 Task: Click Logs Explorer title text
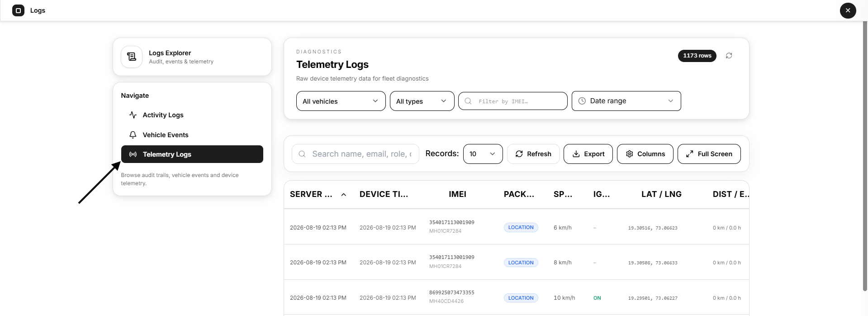(170, 53)
